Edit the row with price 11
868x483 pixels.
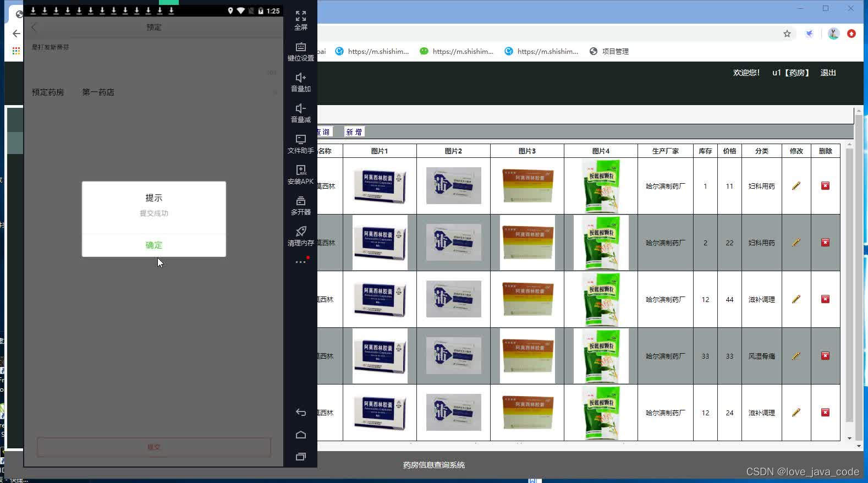tap(796, 186)
